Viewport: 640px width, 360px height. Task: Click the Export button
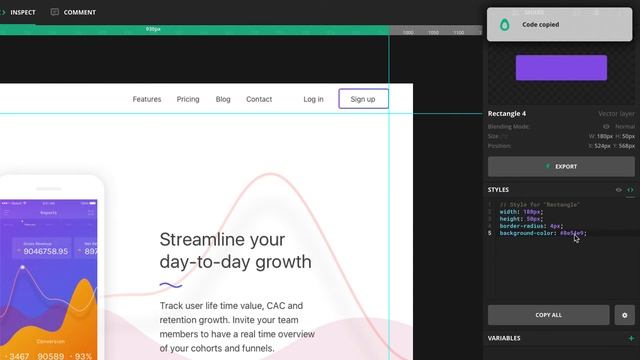pyautogui.click(x=561, y=167)
